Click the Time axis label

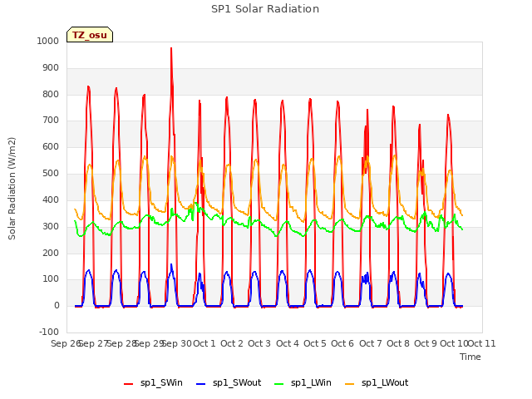click(x=470, y=357)
